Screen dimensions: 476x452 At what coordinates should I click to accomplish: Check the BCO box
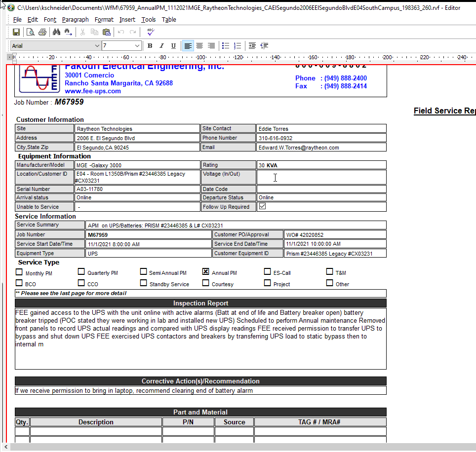(x=19, y=283)
